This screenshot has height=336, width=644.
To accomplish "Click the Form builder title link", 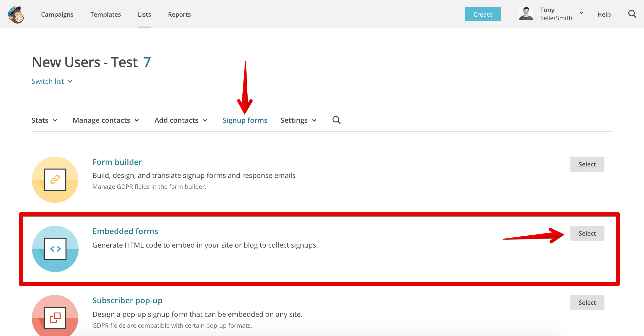I will pos(117,162).
